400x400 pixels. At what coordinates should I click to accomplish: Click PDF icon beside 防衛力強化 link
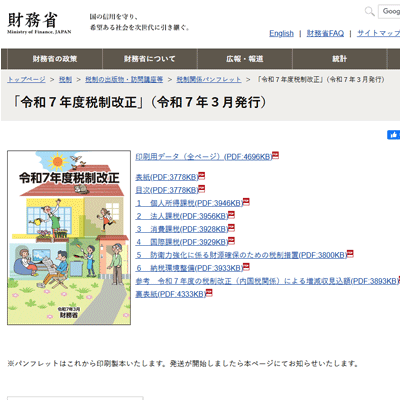350,254
